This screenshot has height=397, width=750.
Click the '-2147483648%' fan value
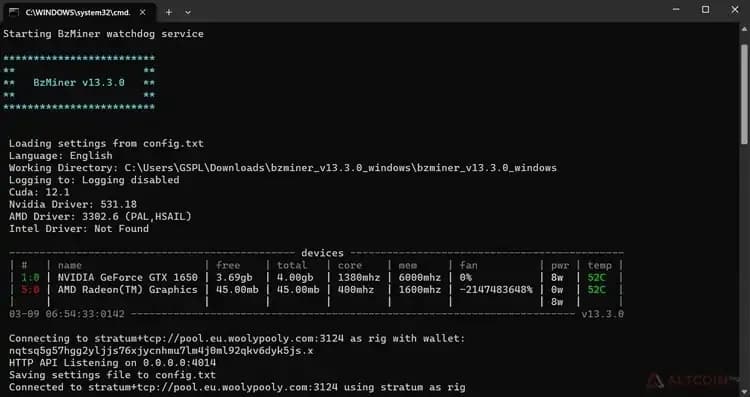click(496, 290)
